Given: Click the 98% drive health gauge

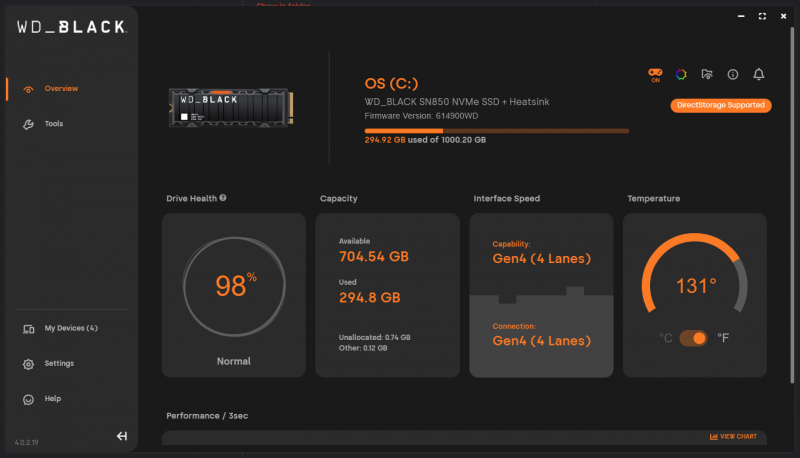Looking at the screenshot, I should tap(234, 286).
